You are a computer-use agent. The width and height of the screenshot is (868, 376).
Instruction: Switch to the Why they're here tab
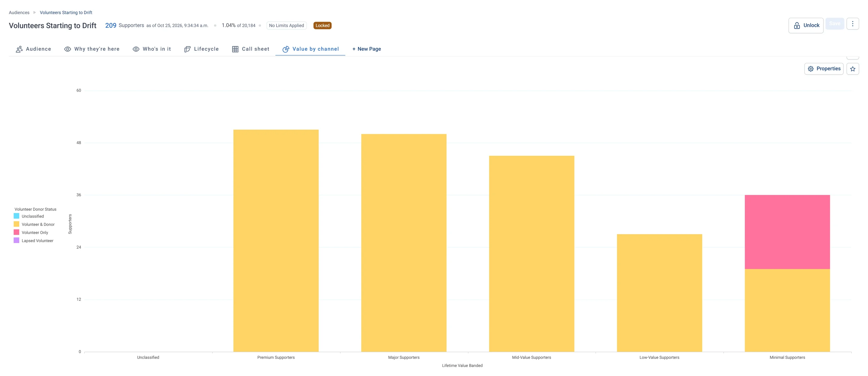pyautogui.click(x=92, y=49)
